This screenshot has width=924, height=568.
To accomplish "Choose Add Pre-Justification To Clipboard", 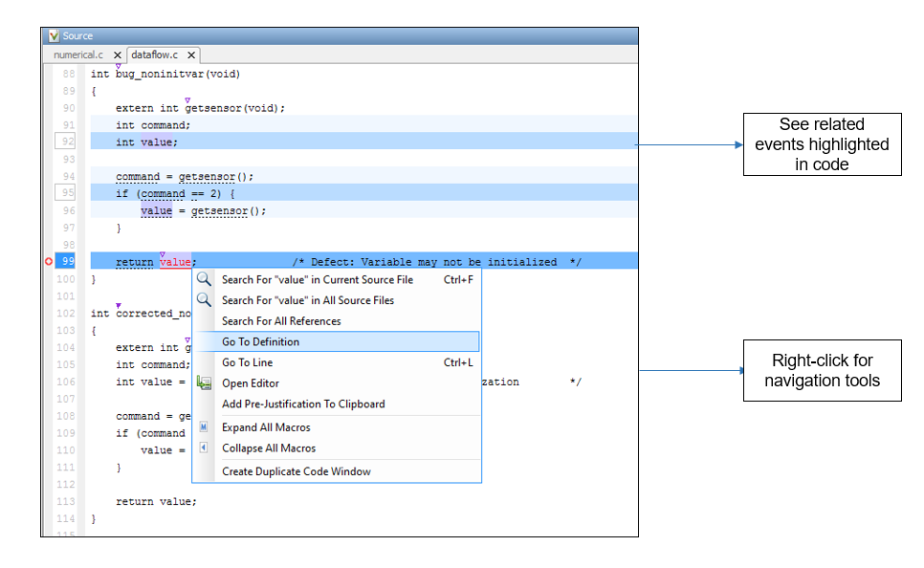I will (x=303, y=404).
